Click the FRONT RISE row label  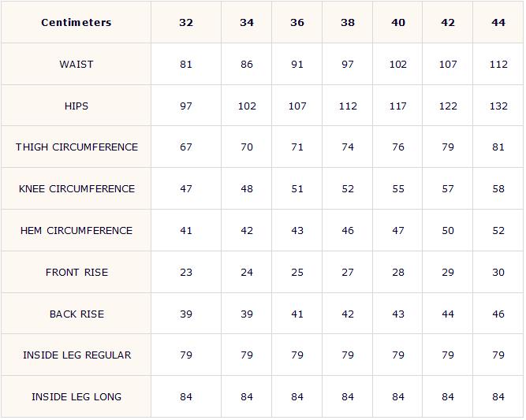[76, 272]
